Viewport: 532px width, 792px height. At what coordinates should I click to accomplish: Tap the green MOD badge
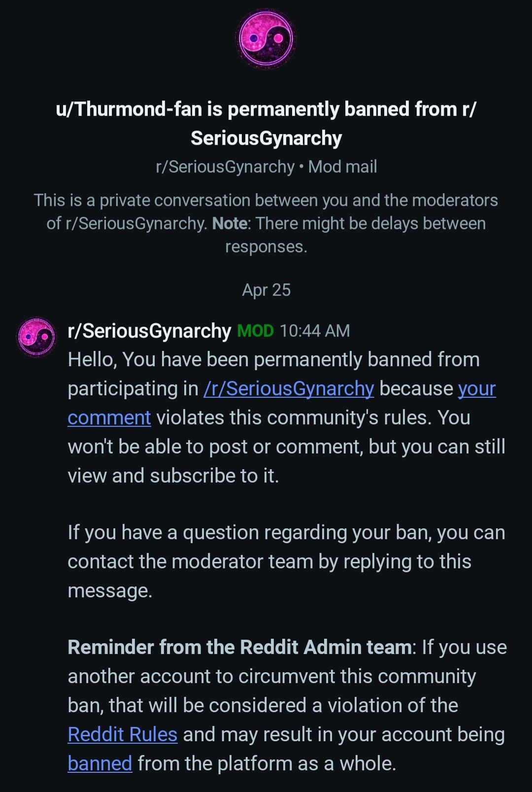tap(255, 331)
